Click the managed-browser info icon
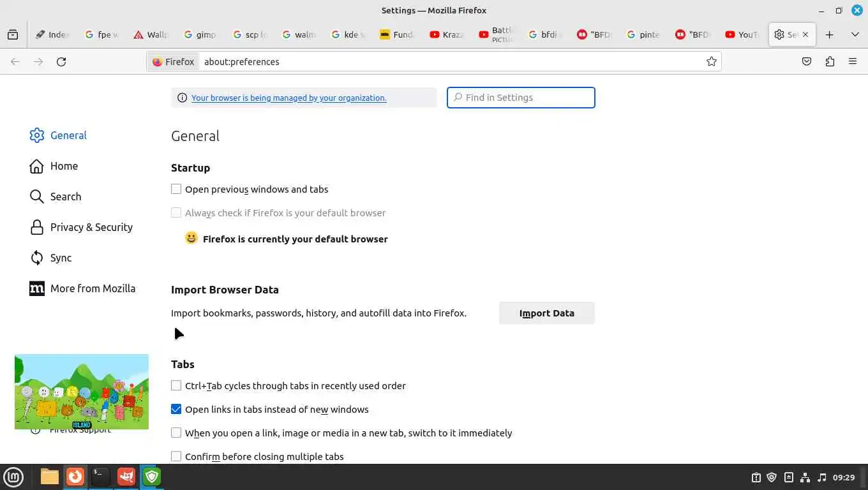 point(182,98)
